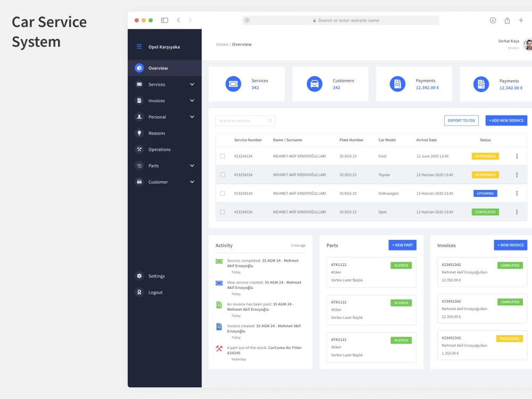Open the three-dot menu for Volkswagen row

point(517,194)
